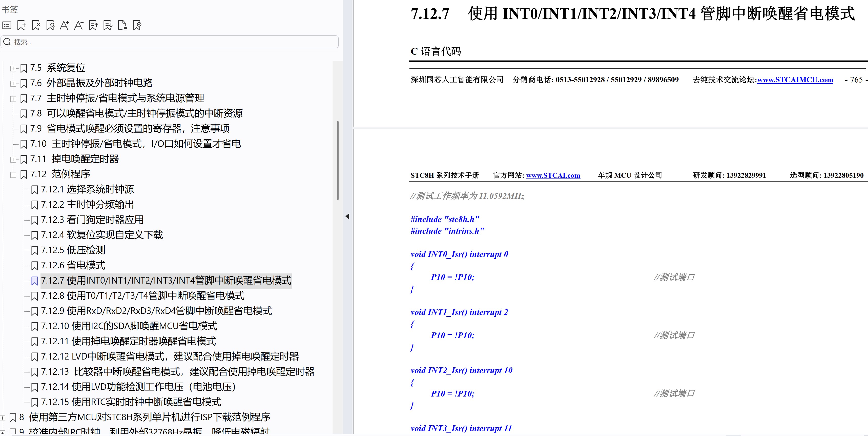Image resolution: width=868 pixels, height=436 pixels.
Task: Click the find bookmark icon
Action: click(x=51, y=25)
